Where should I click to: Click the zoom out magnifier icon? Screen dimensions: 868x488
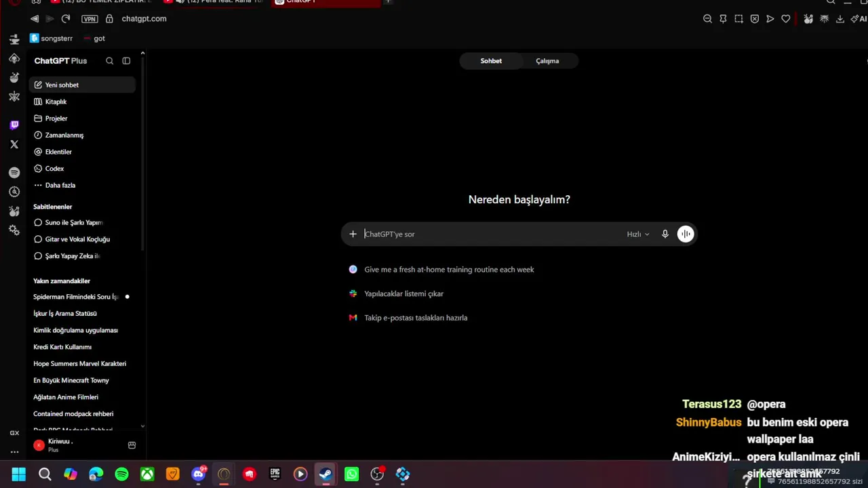[x=707, y=19]
